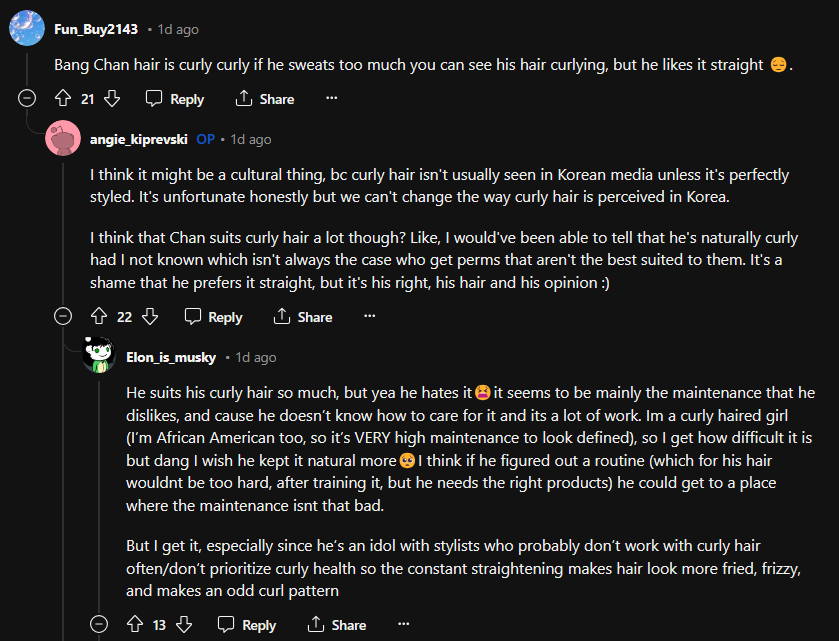Collapse angie_kiprevski's reply thread

pyautogui.click(x=63, y=317)
